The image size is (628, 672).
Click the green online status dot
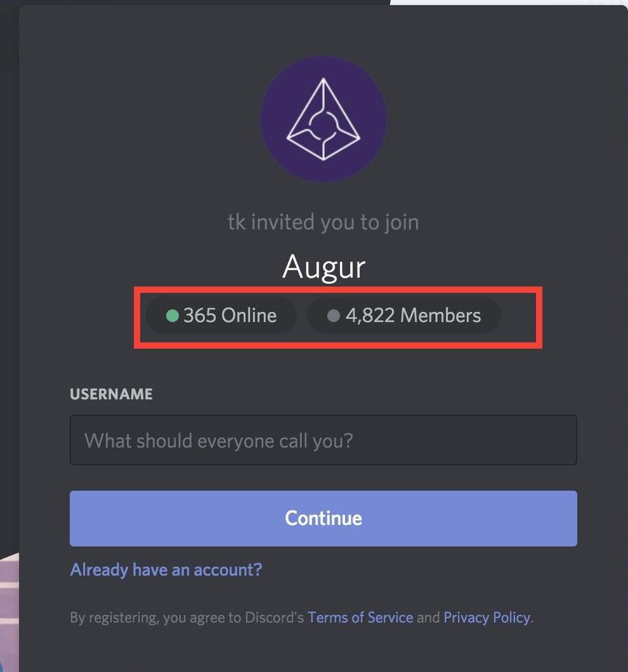coord(172,315)
